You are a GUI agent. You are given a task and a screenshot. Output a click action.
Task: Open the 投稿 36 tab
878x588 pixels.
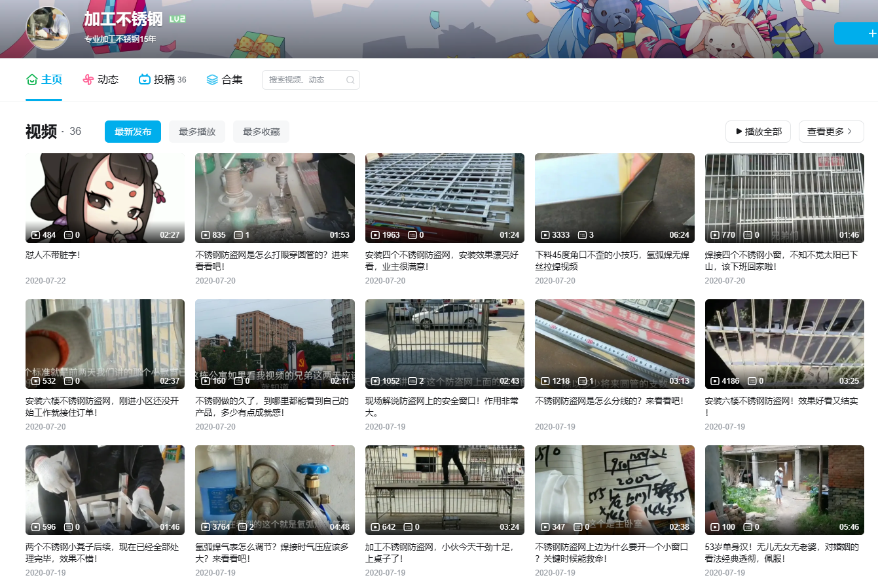(162, 80)
